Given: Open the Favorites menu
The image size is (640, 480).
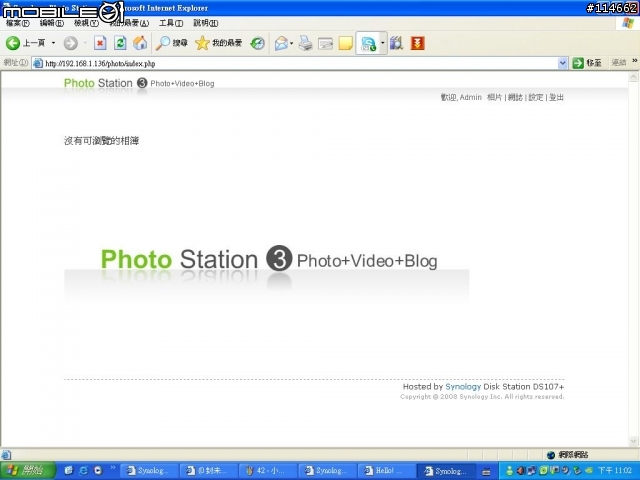Looking at the screenshot, I should tap(129, 23).
